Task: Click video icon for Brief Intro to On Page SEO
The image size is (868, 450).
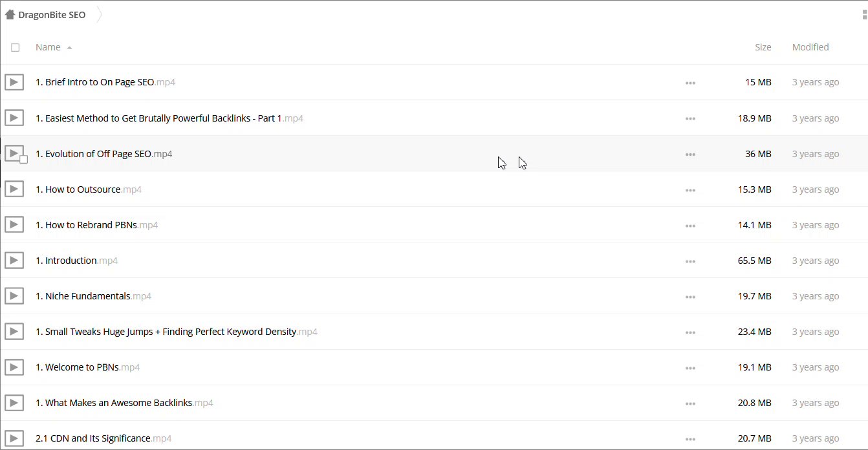Action: (14, 82)
